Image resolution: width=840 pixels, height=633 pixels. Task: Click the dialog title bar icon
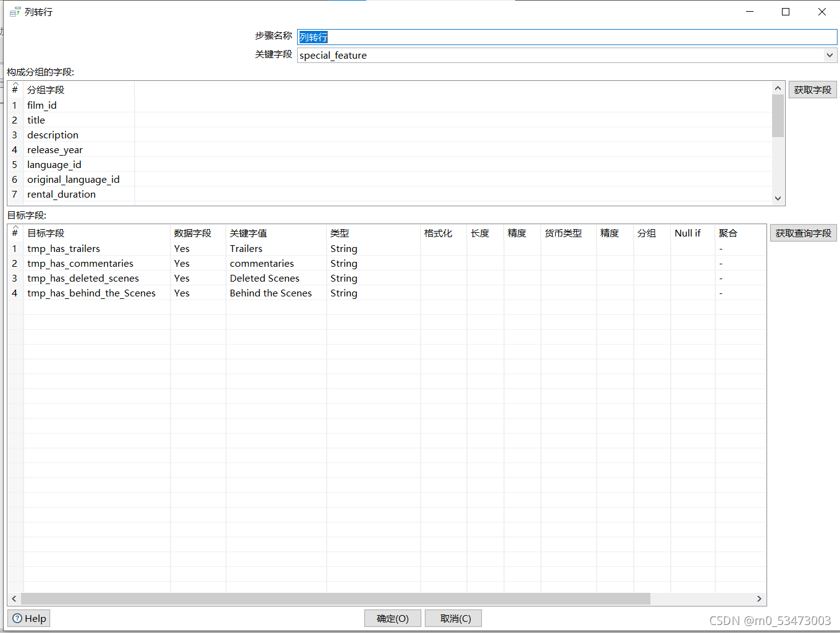coord(15,12)
